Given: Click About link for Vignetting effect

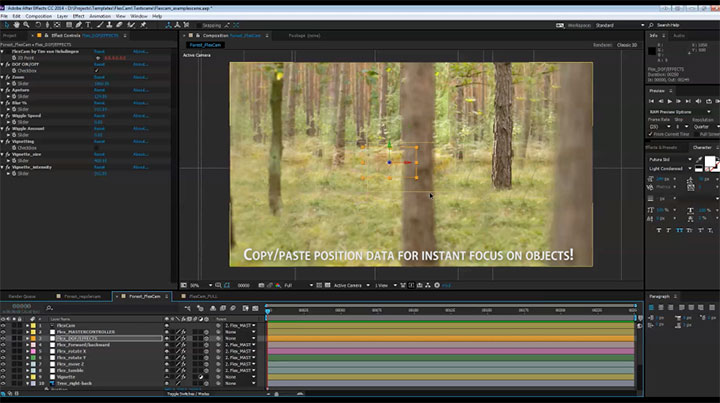Looking at the screenshot, I should 141,141.
